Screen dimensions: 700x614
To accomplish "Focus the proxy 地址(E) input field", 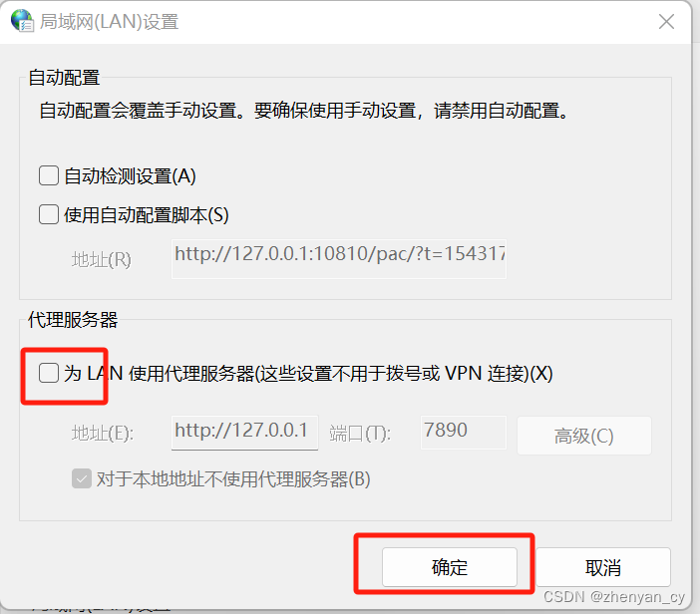I will 244,433.
